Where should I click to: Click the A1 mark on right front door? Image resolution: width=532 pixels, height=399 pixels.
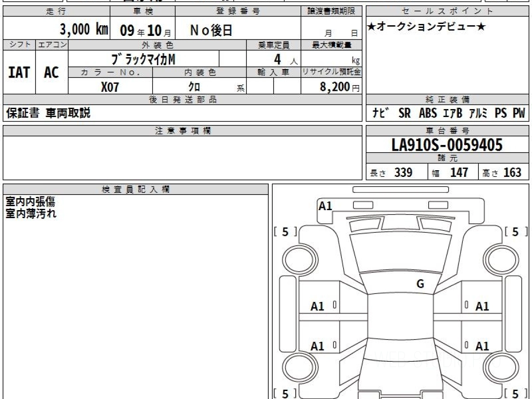point(482,306)
